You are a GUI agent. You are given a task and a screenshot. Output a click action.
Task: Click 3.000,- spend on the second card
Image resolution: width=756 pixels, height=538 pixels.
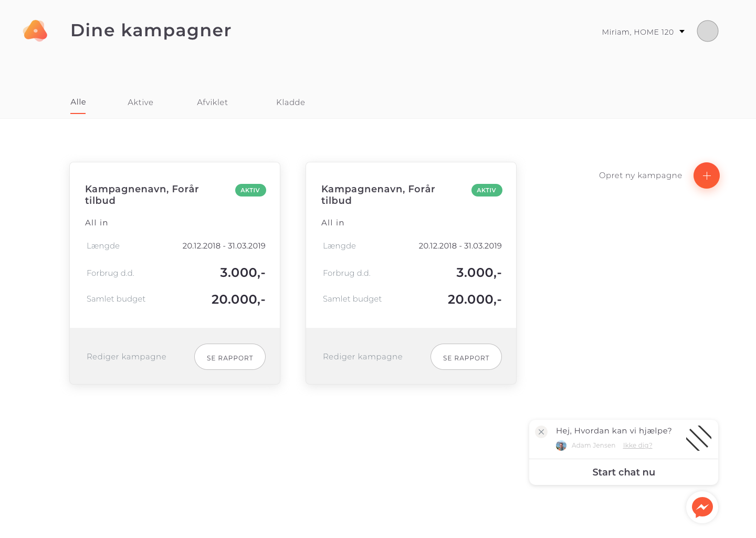[479, 273]
